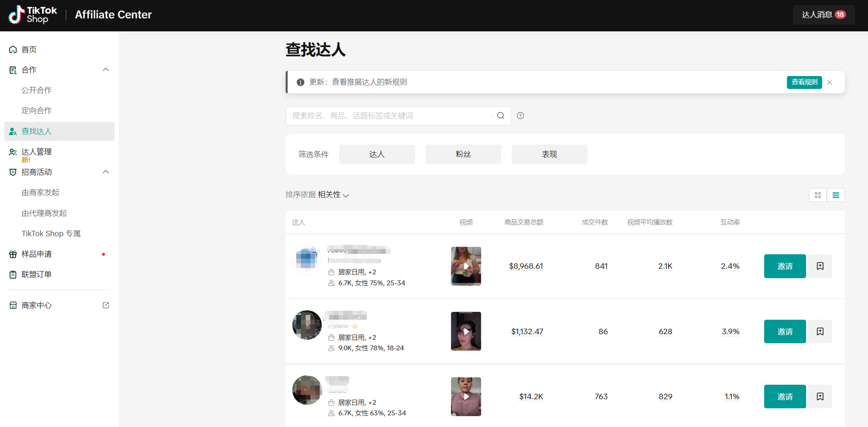Open 样品申请 in the sidebar

pyautogui.click(x=37, y=254)
